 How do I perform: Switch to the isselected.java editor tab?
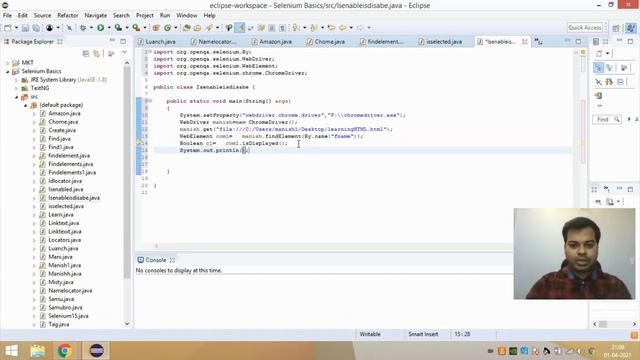[440, 42]
